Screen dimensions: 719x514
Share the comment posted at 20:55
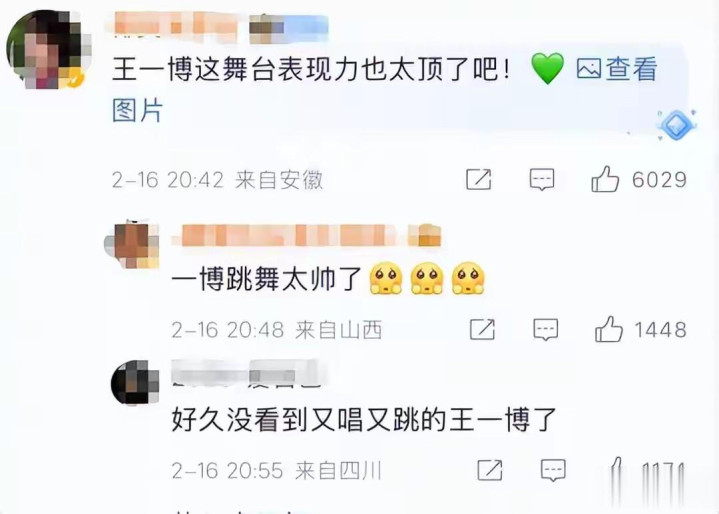490,470
